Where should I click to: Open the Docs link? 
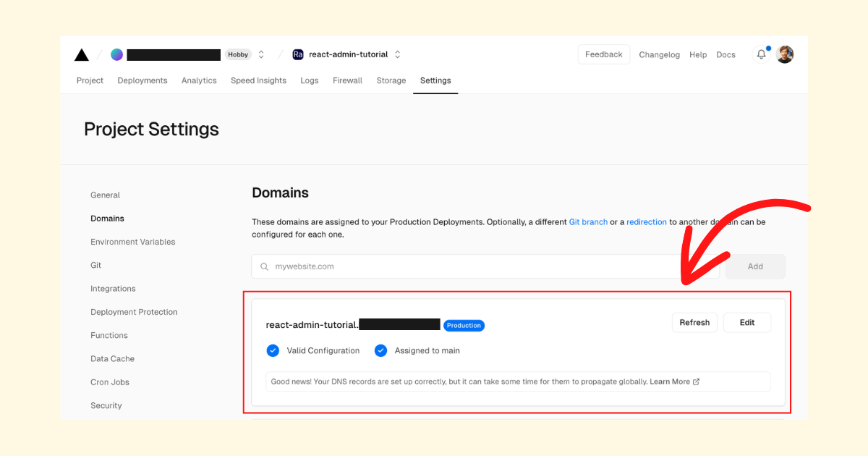tap(726, 55)
